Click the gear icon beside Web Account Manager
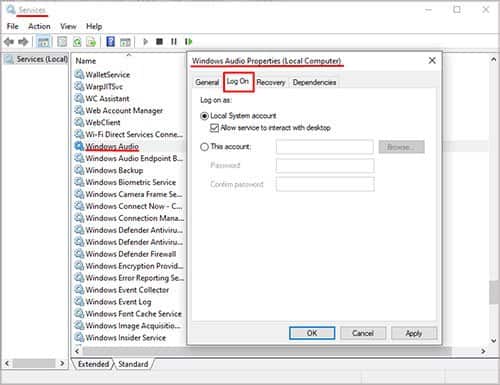The image size is (500, 385). point(79,110)
